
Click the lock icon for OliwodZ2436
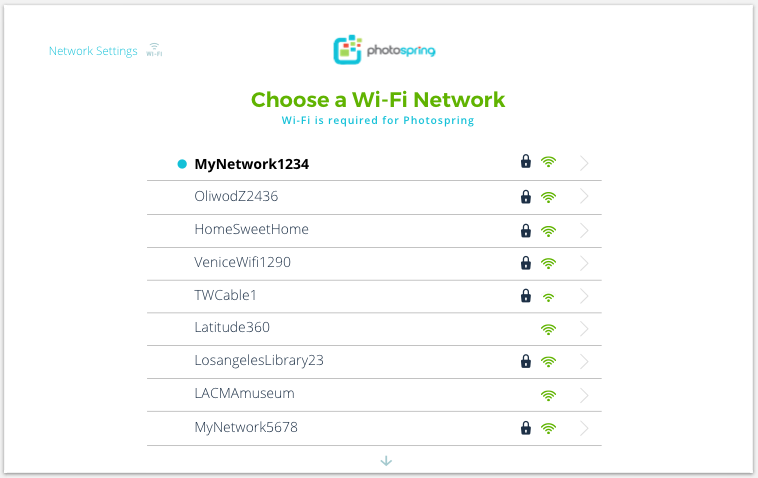pos(525,197)
